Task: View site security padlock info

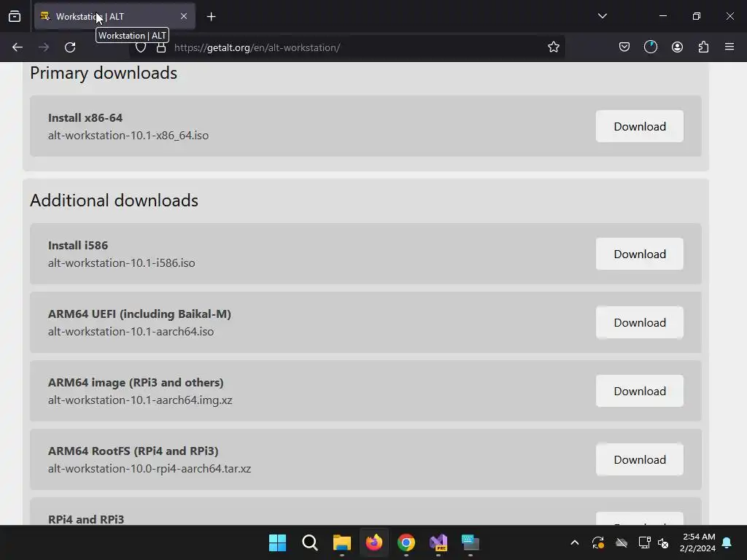Action: click(x=161, y=47)
